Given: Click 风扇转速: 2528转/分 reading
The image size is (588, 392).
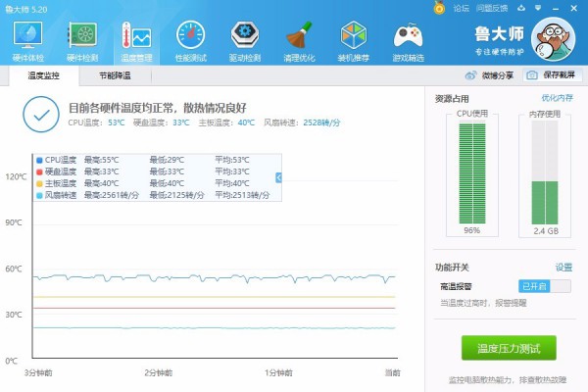Looking at the screenshot, I should (302, 122).
